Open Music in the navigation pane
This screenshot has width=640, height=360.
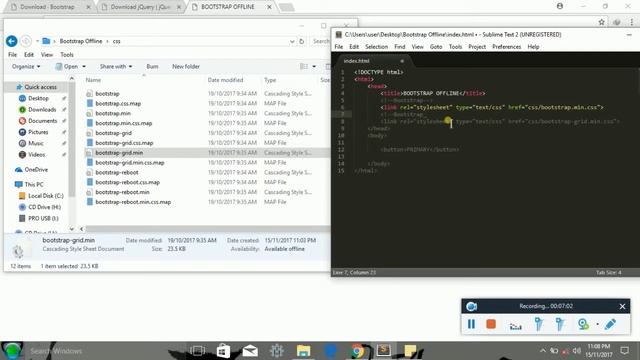pyautogui.click(x=36, y=143)
